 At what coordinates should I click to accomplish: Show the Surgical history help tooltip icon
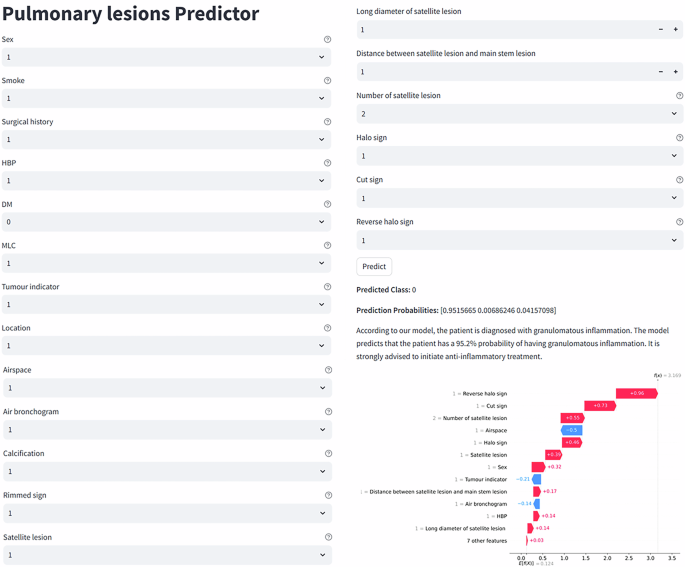tap(328, 122)
